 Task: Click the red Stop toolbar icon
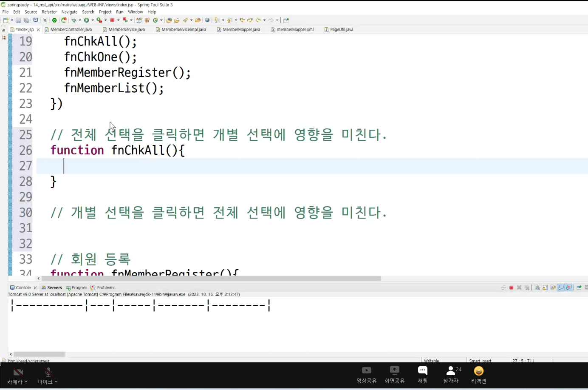pos(112,20)
